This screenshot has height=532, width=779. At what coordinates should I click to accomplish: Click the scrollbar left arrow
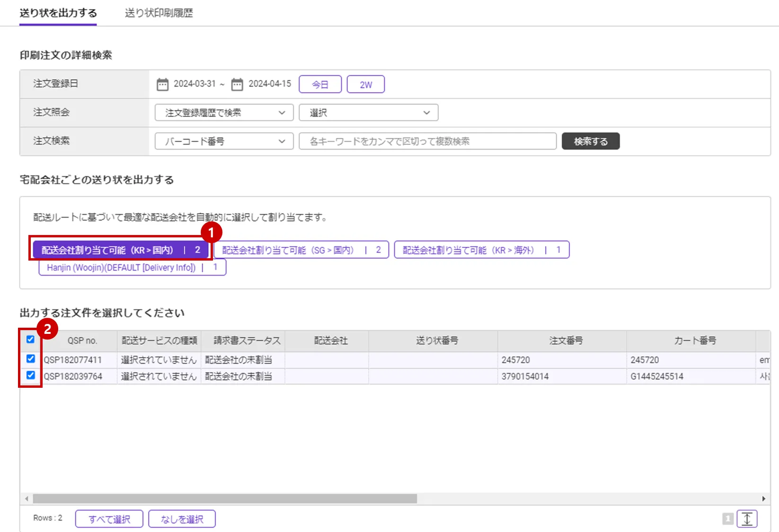[x=27, y=498]
